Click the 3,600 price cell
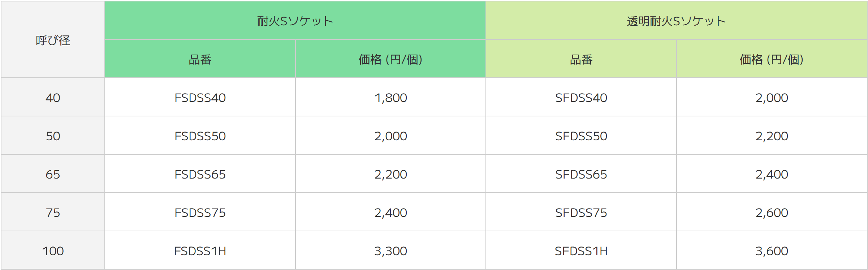868x270 pixels. [772, 251]
